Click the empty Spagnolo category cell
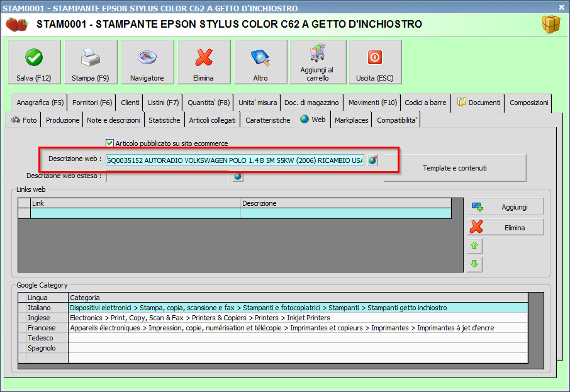Screen dimensions: 570x392 pos(298,348)
